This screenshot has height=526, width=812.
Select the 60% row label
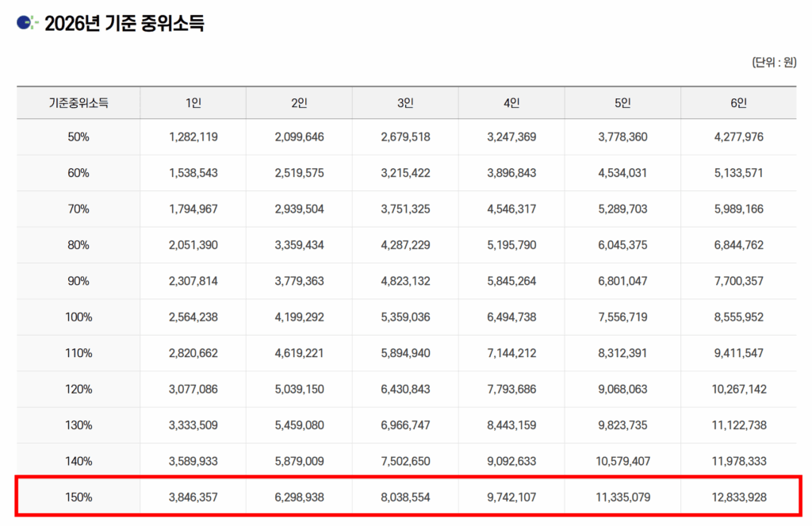(x=79, y=173)
